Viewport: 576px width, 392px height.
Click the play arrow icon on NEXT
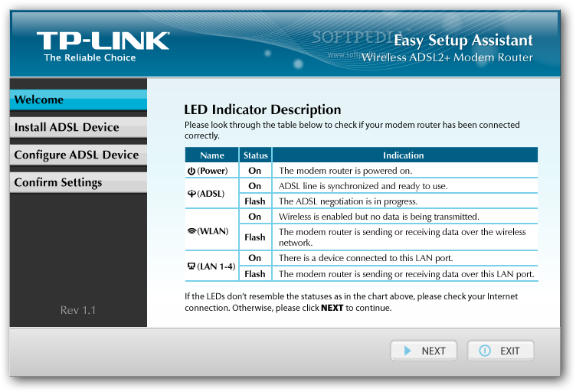click(x=407, y=351)
